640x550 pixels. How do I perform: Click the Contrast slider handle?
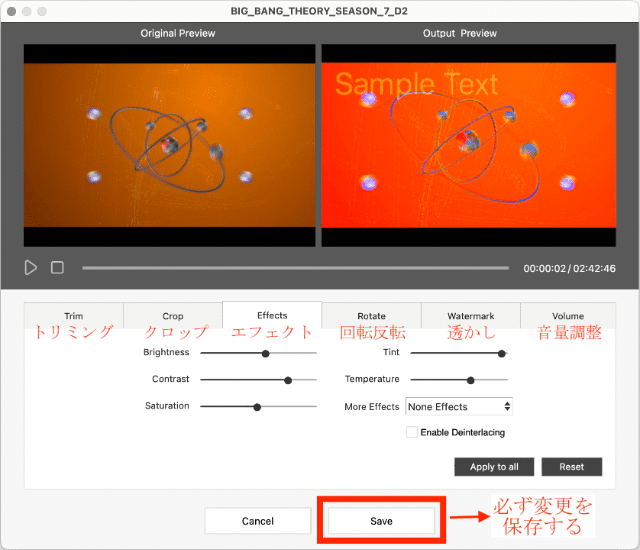(288, 380)
